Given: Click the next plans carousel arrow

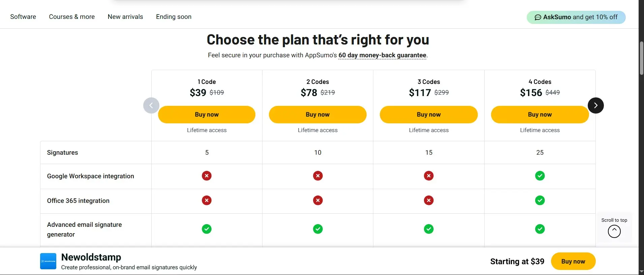Looking at the screenshot, I should point(595,105).
